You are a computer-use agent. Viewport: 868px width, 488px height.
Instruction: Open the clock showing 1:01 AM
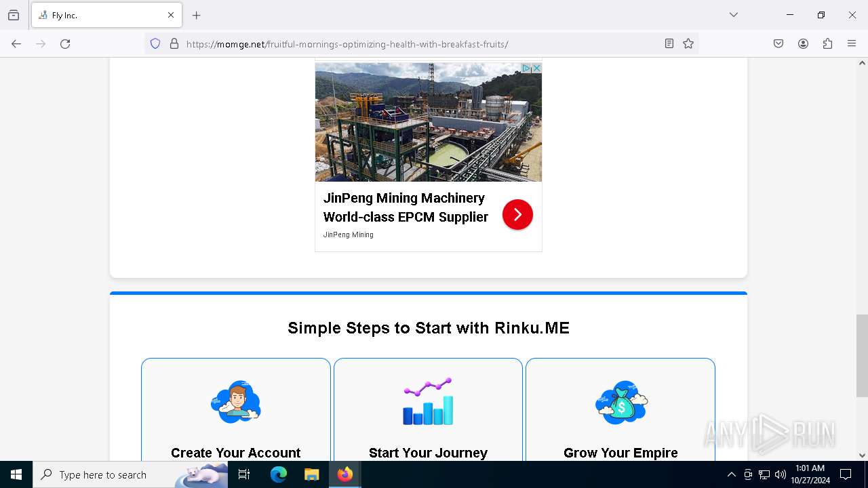[x=810, y=474]
